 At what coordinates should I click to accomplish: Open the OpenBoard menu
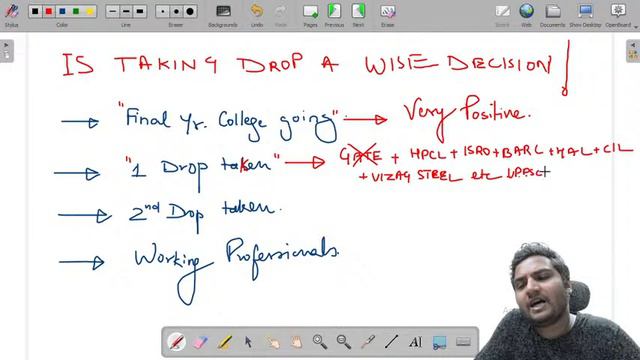[618, 15]
